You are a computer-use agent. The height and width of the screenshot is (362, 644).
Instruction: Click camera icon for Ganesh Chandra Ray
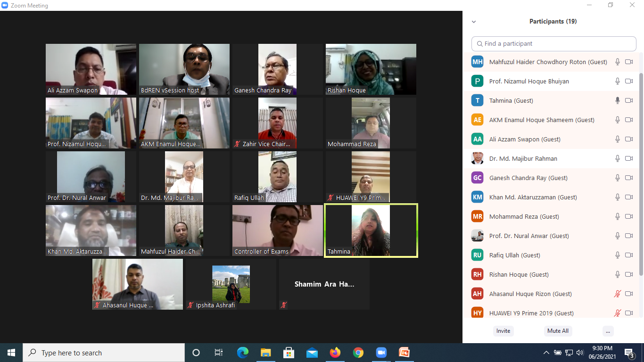click(x=629, y=178)
